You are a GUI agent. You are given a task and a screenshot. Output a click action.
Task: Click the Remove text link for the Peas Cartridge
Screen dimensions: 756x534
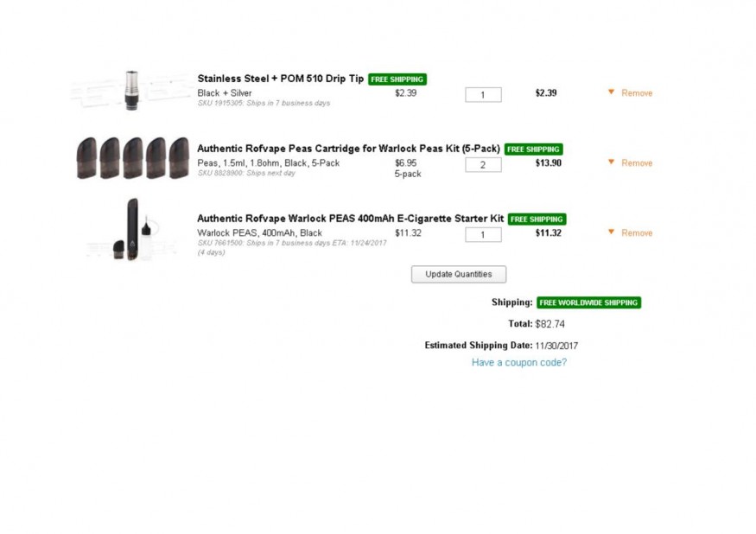(x=637, y=163)
